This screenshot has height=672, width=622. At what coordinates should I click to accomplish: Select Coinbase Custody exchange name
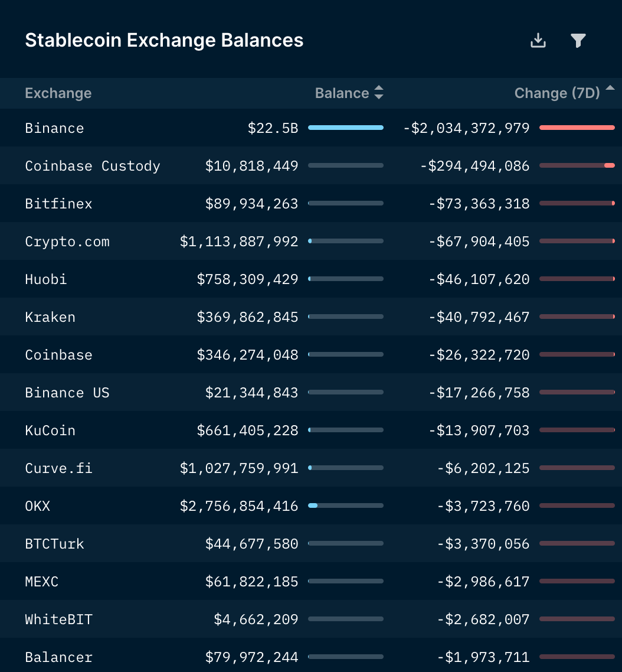point(93,166)
